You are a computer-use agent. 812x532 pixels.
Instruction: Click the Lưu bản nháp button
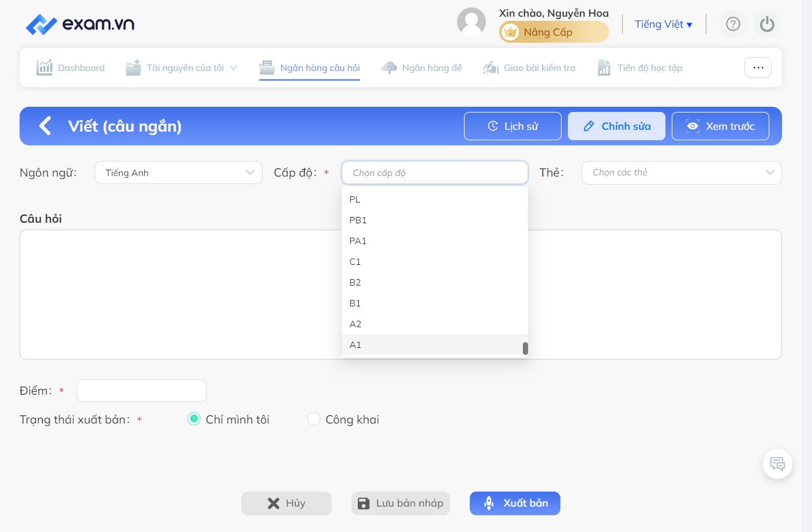pyautogui.click(x=401, y=503)
